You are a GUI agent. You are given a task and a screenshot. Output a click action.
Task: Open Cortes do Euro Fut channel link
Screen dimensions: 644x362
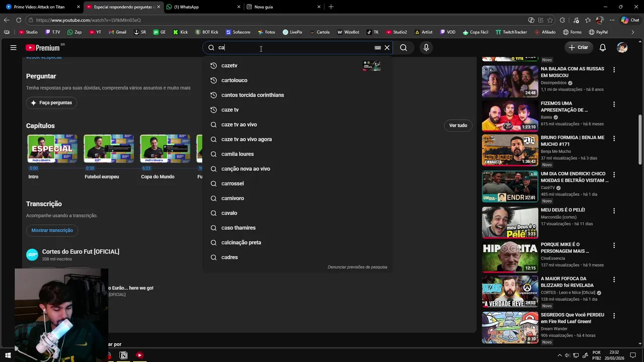point(80,251)
